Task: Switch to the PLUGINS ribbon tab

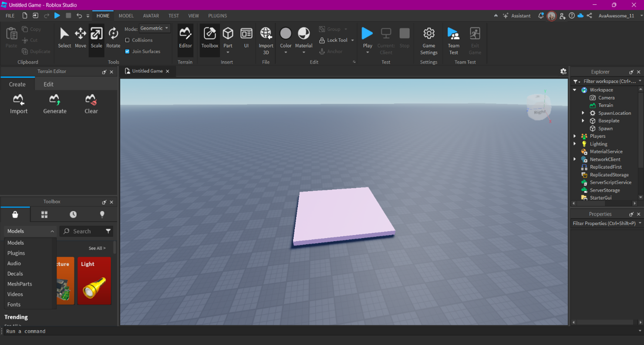Action: (217, 16)
